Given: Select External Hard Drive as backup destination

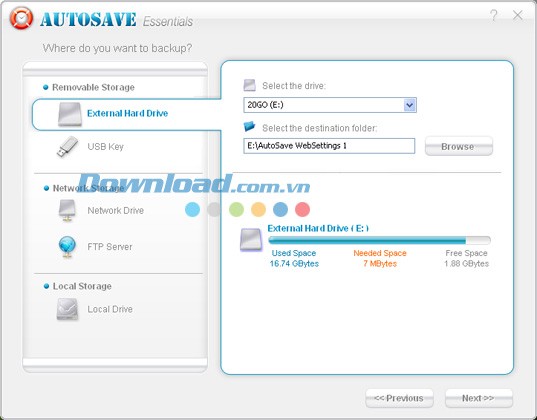Looking at the screenshot, I should [x=127, y=114].
